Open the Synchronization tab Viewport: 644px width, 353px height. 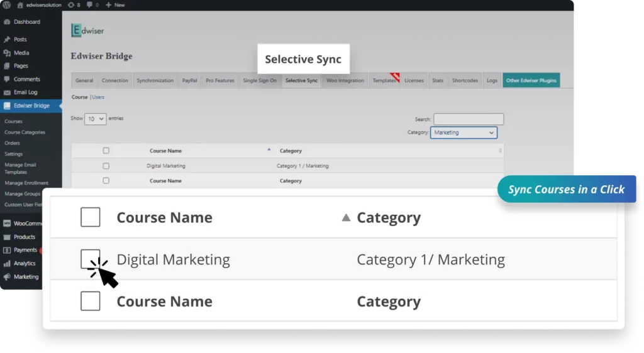(x=155, y=80)
